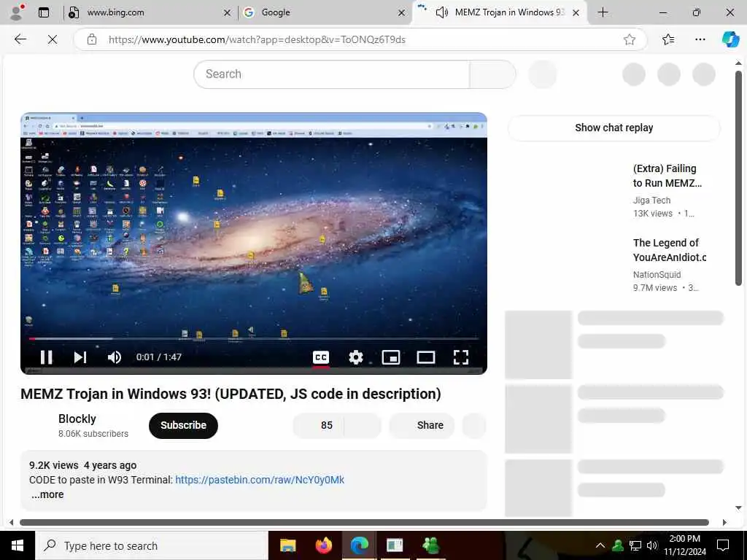The width and height of the screenshot is (747, 560).
Task: Enable miniplayer mode
Action: click(391, 357)
